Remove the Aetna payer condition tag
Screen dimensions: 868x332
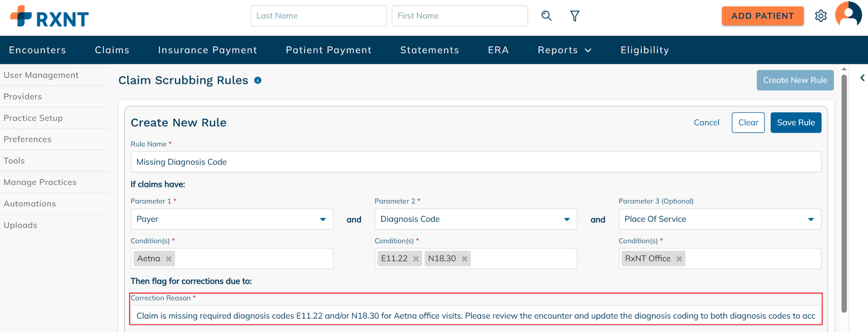169,259
